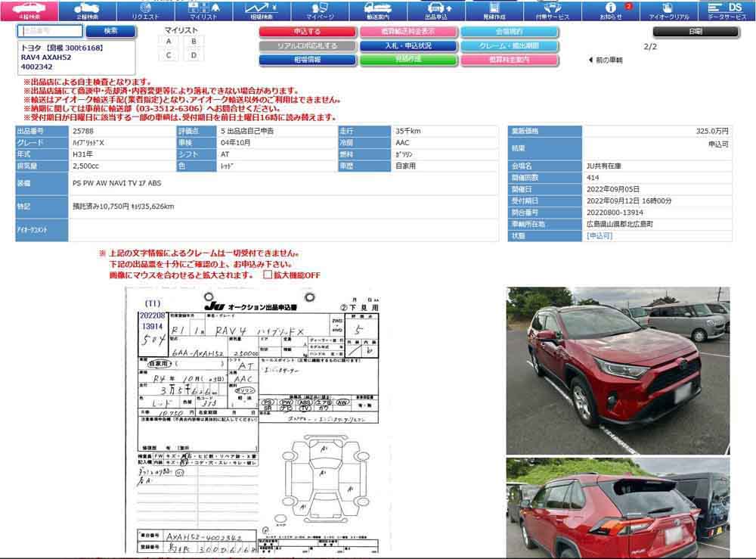Click the inquiry number 20220800-13914
Image resolution: width=756 pixels, height=559 pixels.
coord(615,213)
